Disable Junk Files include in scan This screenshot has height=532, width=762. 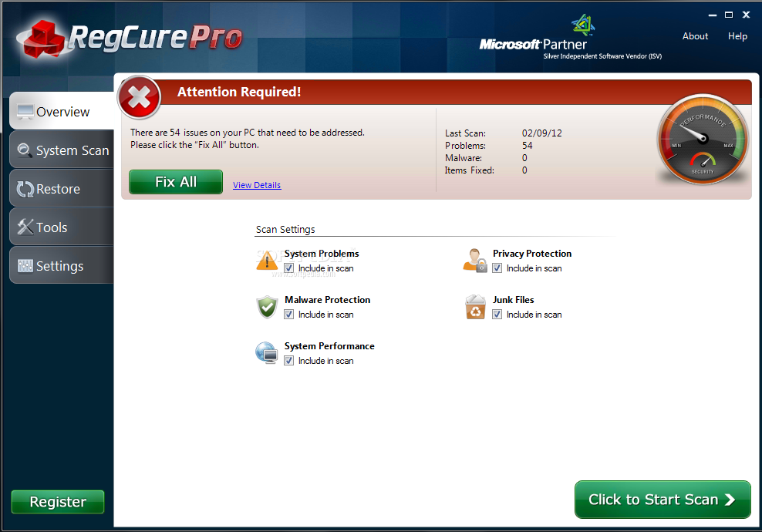coord(497,315)
